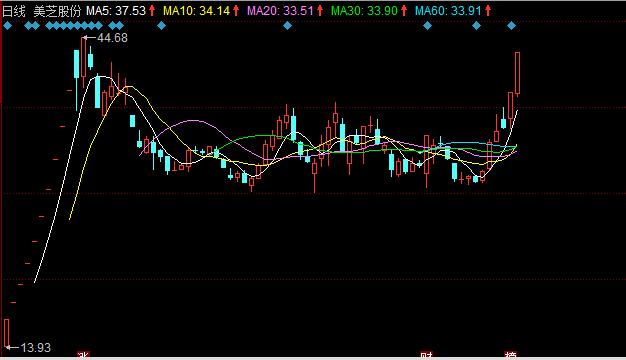Viewport: 626px width, 360px height.
Task: Click the diamond marker below MA60 label
Action: pos(428,26)
